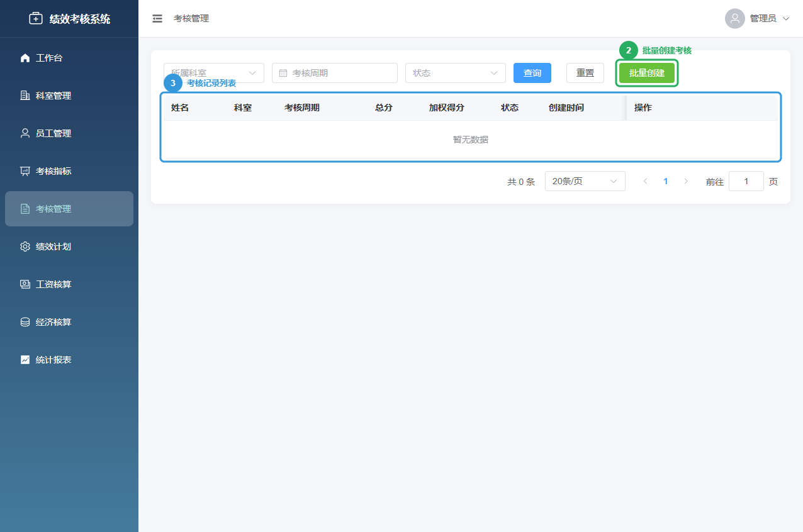Viewport: 803px width, 532px height.
Task: Click inside the 前往 page number input
Action: 746,181
